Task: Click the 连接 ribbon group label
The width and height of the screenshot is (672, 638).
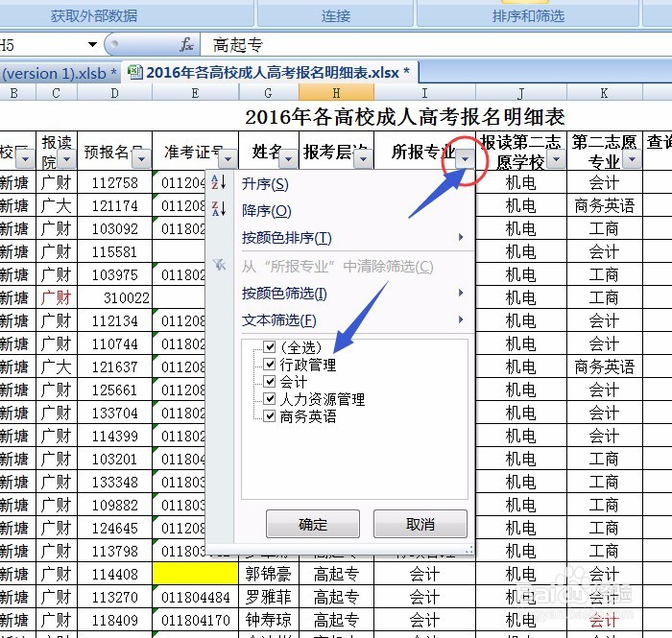Action: (336, 16)
